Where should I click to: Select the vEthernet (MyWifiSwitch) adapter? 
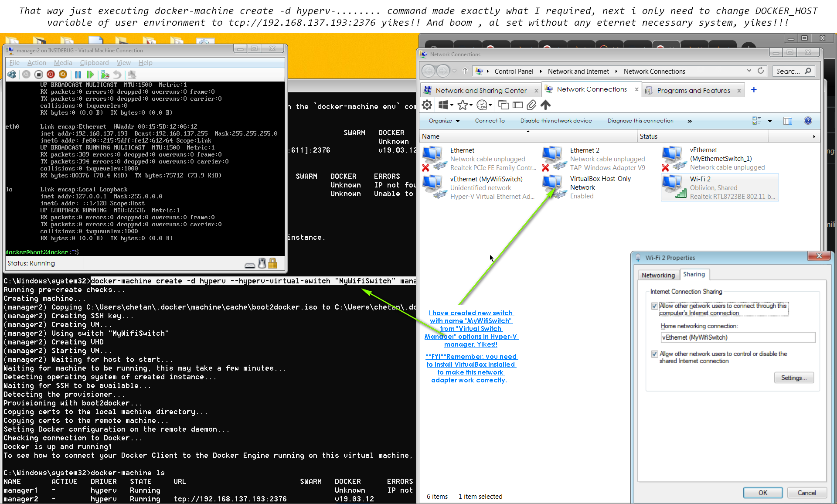[x=479, y=187]
